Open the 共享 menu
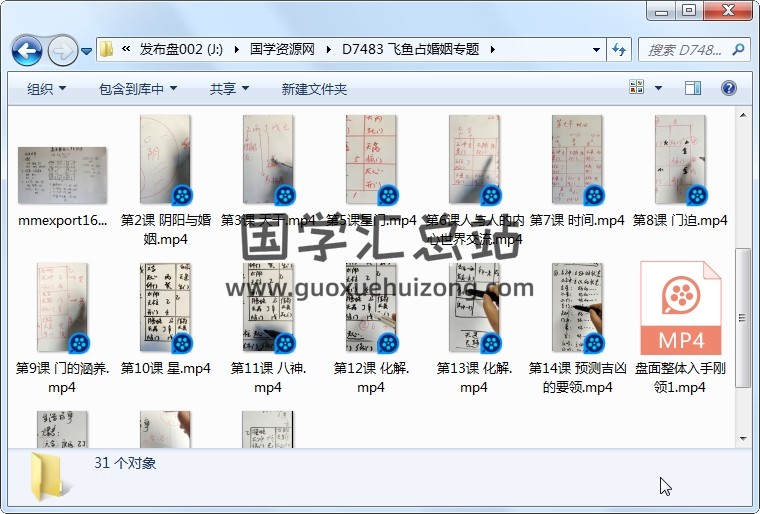This screenshot has width=760, height=514. 229,89
